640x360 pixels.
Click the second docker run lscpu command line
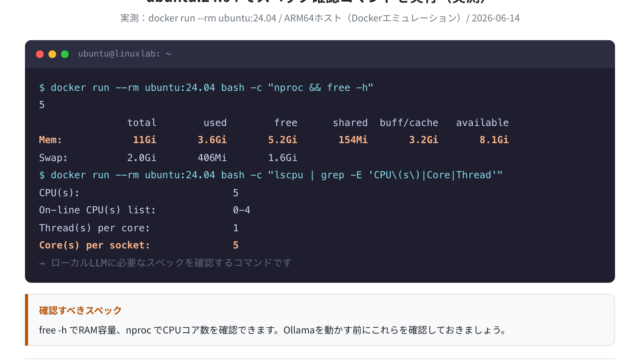(x=271, y=175)
